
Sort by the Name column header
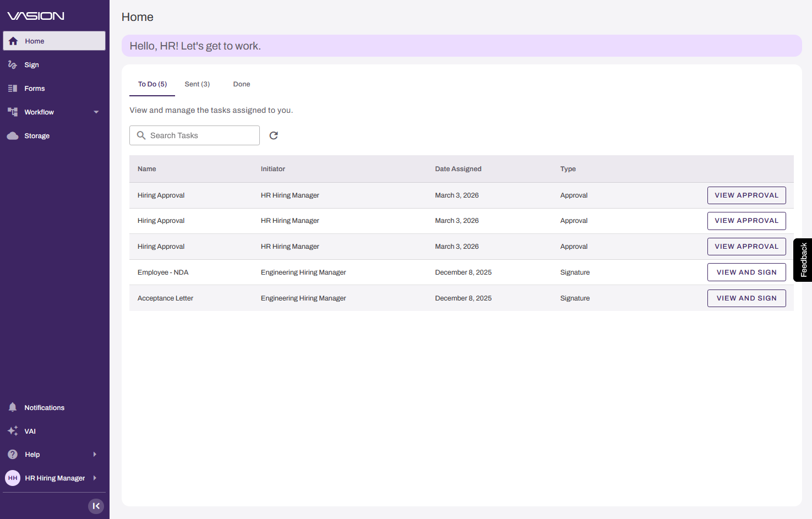pyautogui.click(x=147, y=169)
